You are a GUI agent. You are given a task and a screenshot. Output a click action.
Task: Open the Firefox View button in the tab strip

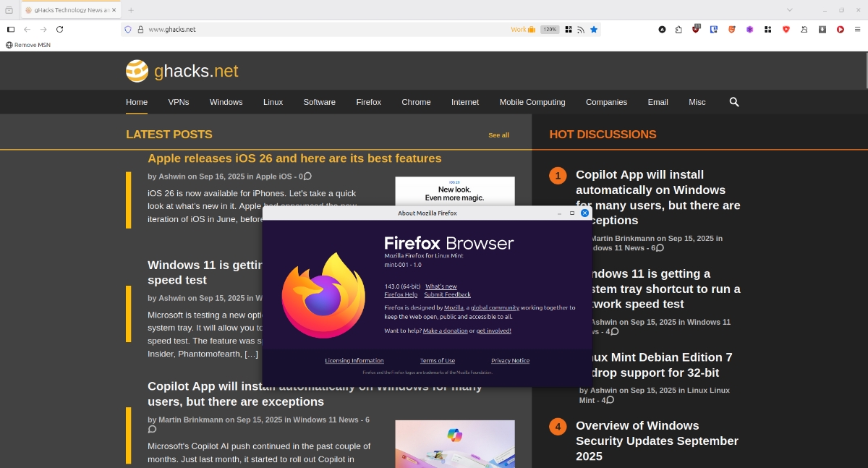tap(9, 10)
